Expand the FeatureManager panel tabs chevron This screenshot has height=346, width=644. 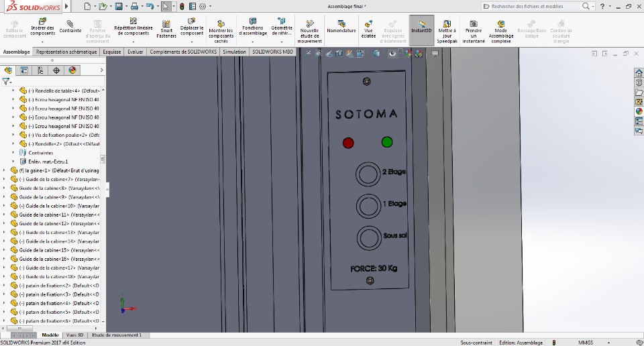(x=102, y=70)
